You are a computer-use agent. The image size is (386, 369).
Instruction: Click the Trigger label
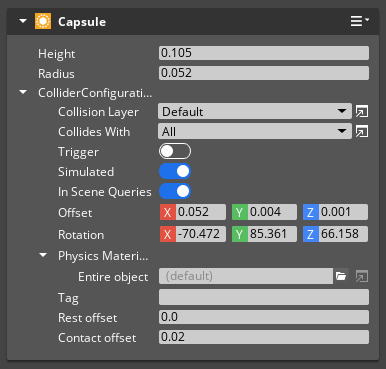[78, 152]
